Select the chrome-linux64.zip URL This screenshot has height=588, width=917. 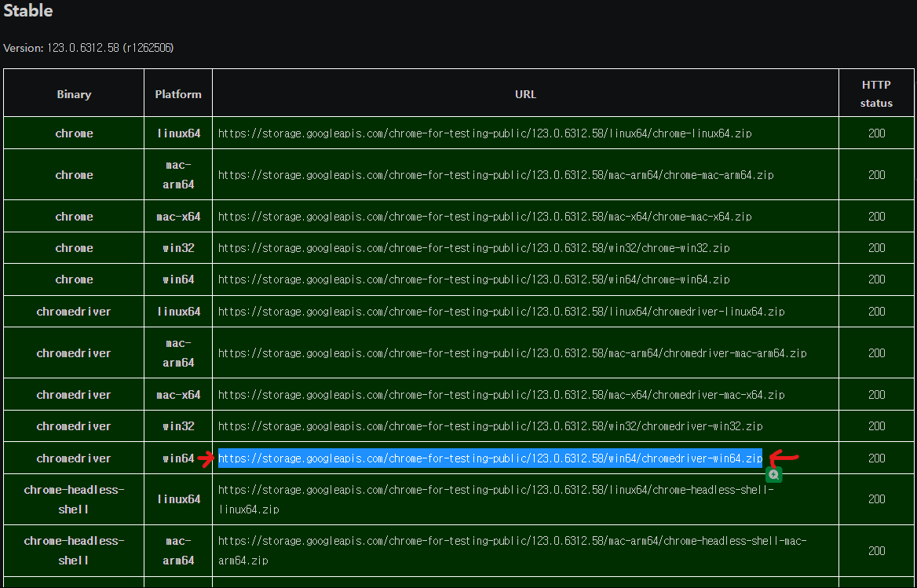(x=485, y=133)
